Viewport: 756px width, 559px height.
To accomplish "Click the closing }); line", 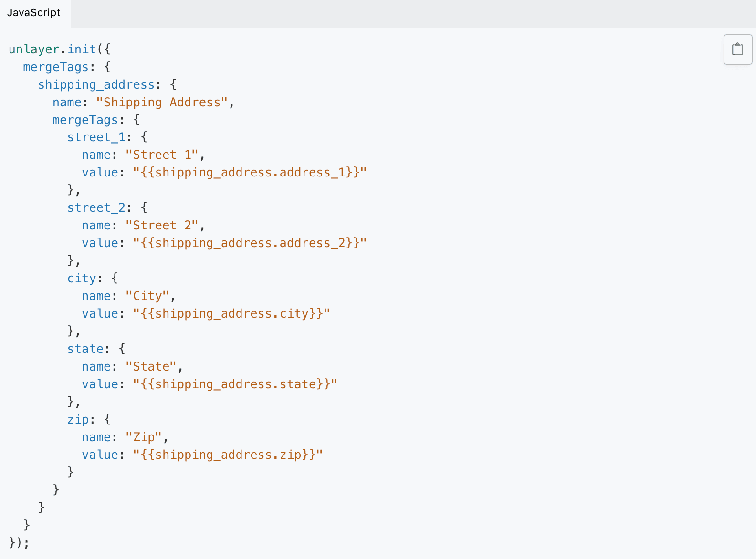I will pyautogui.click(x=19, y=542).
